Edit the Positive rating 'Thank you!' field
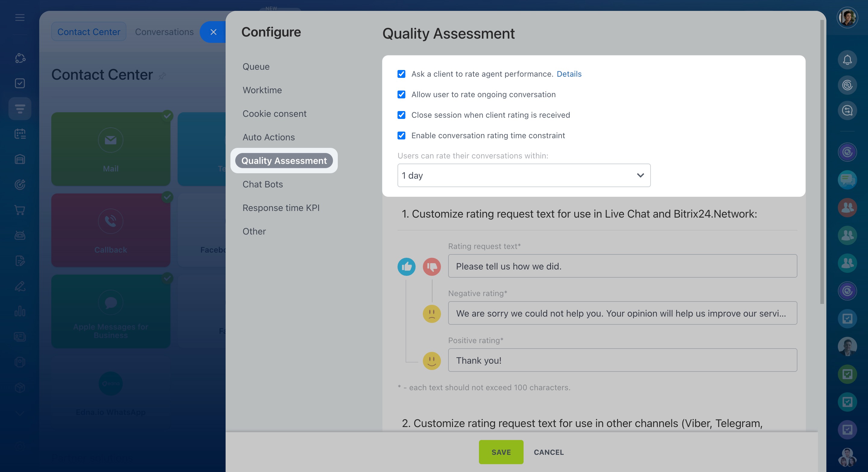868x472 pixels. point(622,360)
